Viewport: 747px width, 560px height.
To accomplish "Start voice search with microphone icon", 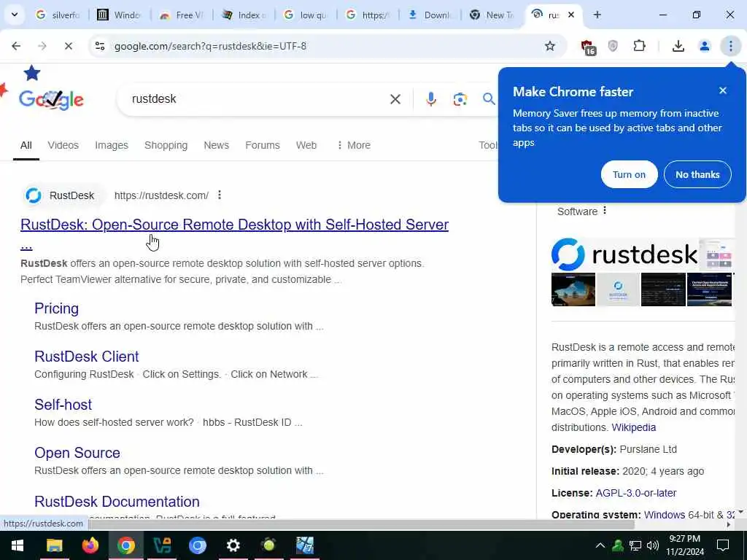I will (430, 99).
